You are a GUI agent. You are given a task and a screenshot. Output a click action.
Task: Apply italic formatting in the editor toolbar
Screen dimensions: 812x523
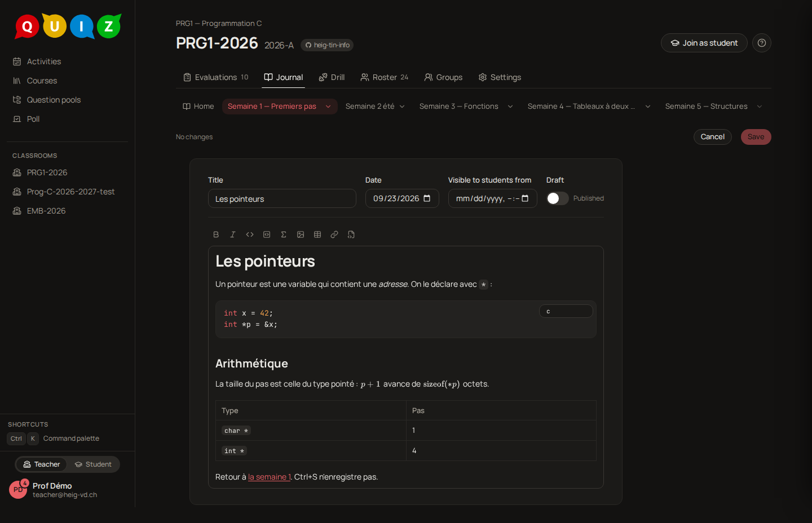(x=233, y=234)
